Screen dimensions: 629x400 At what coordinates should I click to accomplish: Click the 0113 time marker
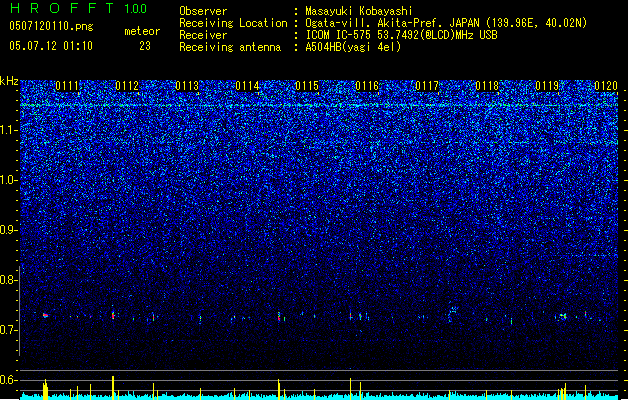(187, 86)
